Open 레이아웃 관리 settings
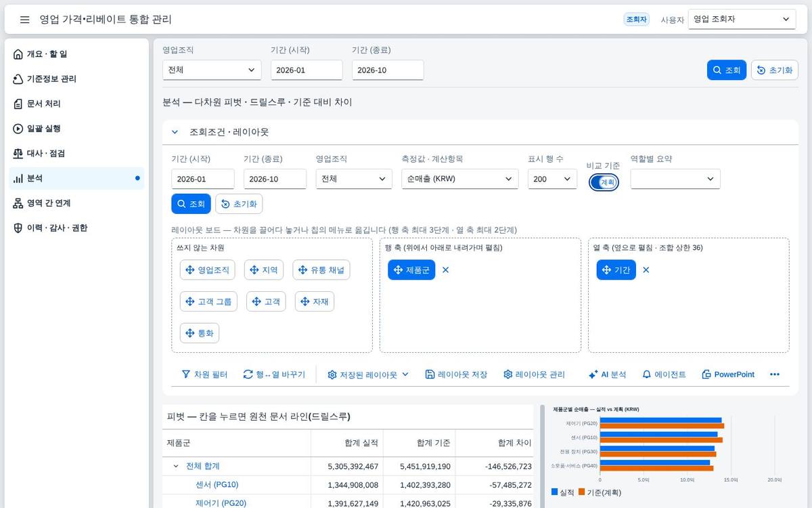812x508 pixels. click(x=534, y=375)
